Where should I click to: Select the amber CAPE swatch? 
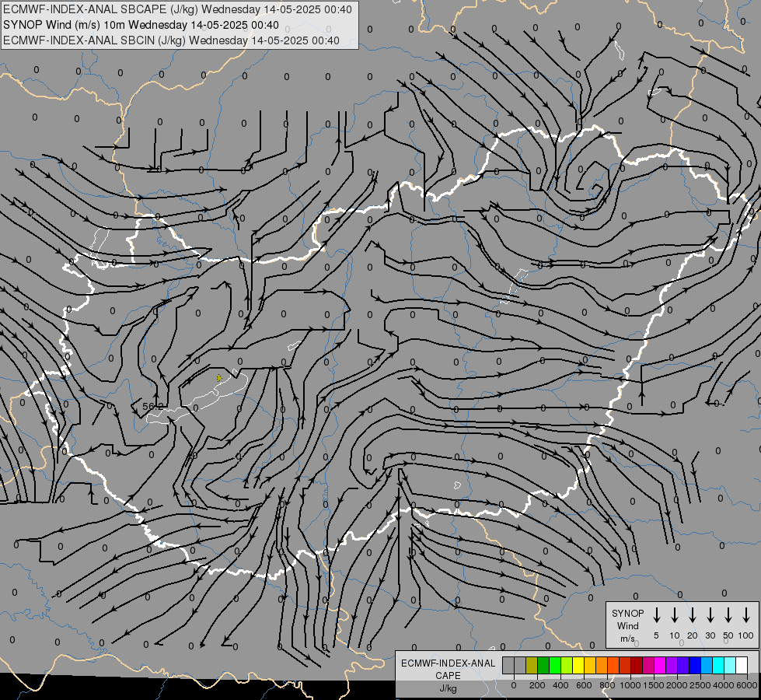pos(590,665)
